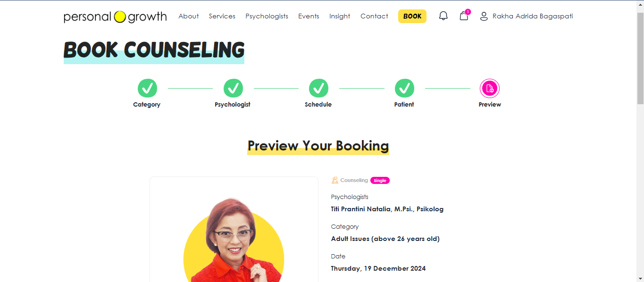Open the Insight navigation link
The height and width of the screenshot is (282, 644).
[x=340, y=16]
